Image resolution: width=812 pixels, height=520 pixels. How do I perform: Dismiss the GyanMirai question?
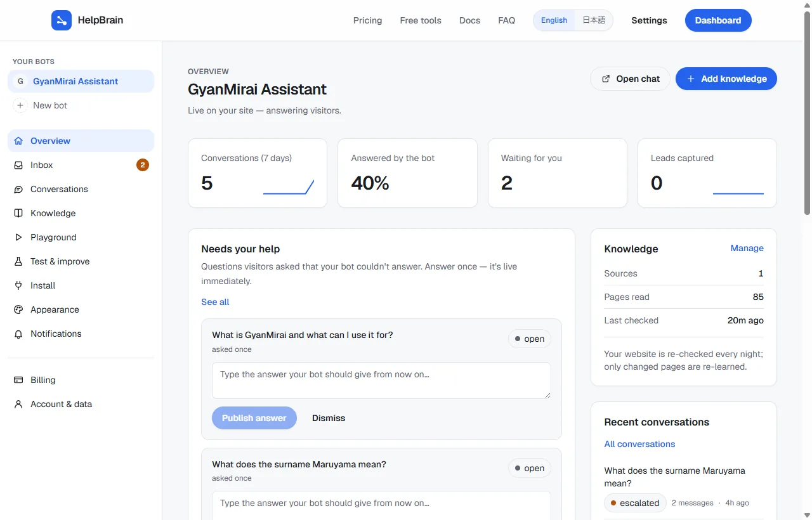tap(329, 418)
